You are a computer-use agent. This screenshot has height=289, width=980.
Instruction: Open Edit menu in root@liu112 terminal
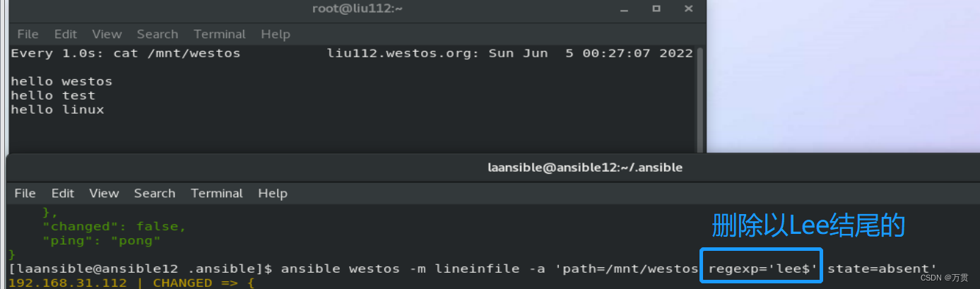(66, 34)
